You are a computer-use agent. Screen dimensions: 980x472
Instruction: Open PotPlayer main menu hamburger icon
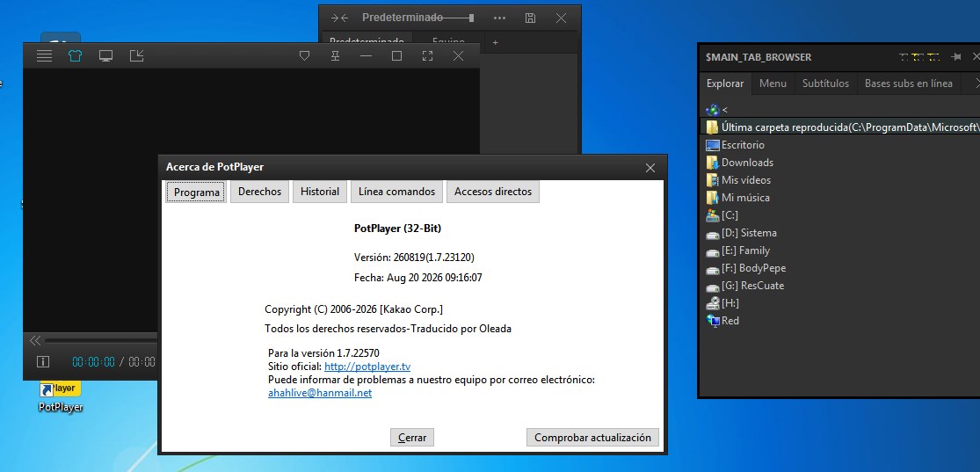44,56
